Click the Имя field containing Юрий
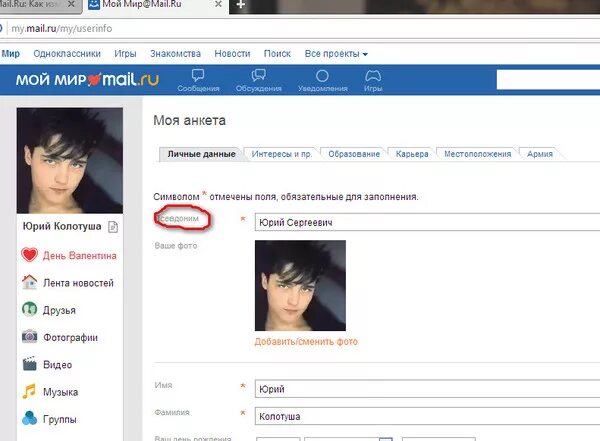This screenshot has height=441, width=600. pyautogui.click(x=427, y=389)
